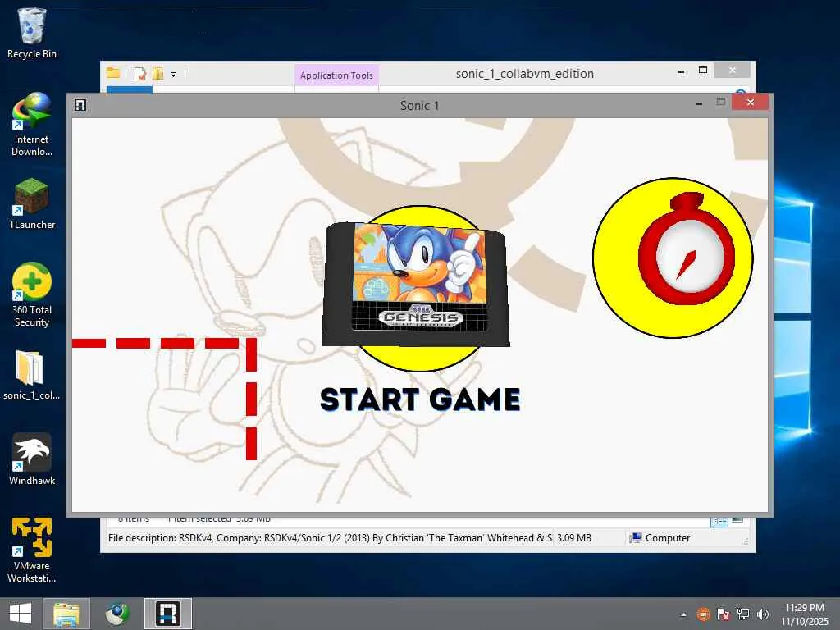This screenshot has height=630, width=840.
Task: Select the Internet Download Manager shortcut
Action: [x=32, y=125]
